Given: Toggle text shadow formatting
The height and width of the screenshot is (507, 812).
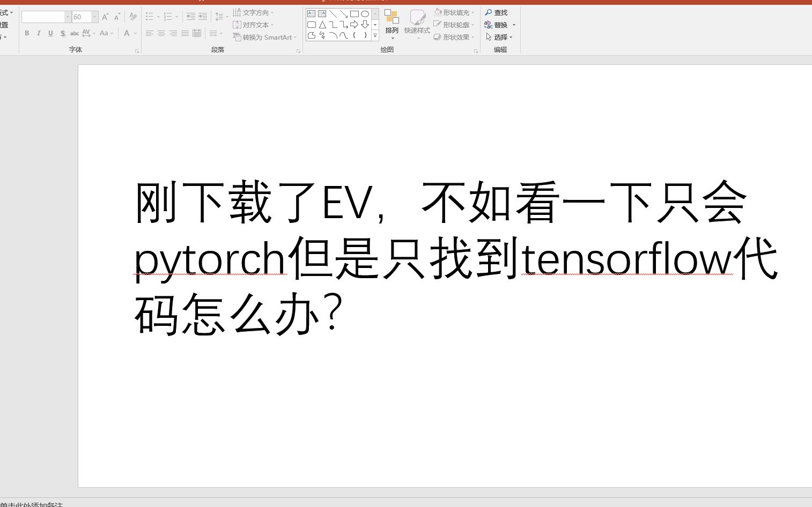Looking at the screenshot, I should (x=63, y=33).
